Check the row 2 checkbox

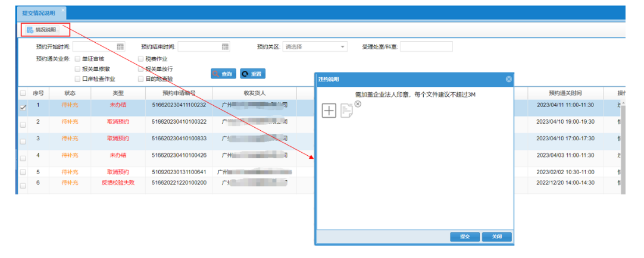pos(23,125)
